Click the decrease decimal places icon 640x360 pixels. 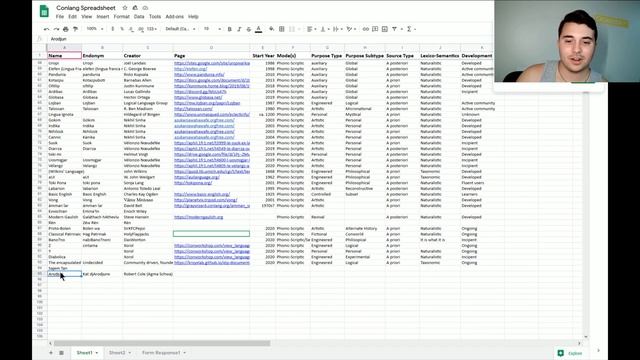(131, 29)
